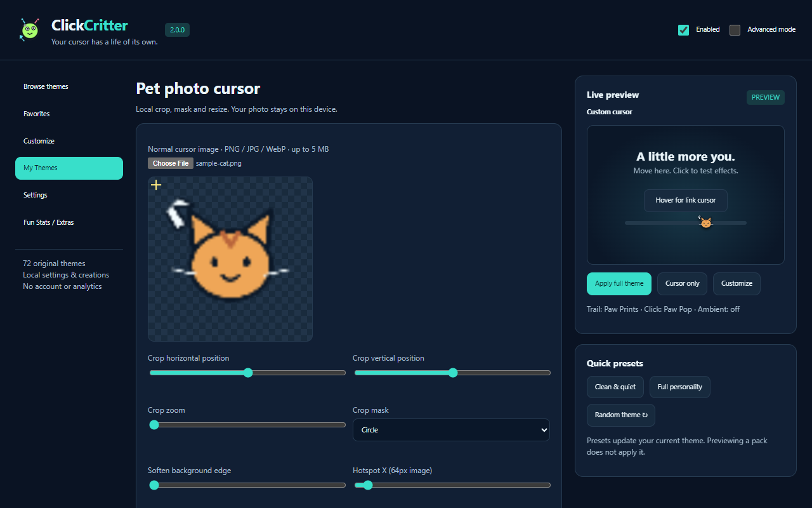Click the ClickCritter bug mascot logo
This screenshot has width=812, height=508.
(x=30, y=30)
